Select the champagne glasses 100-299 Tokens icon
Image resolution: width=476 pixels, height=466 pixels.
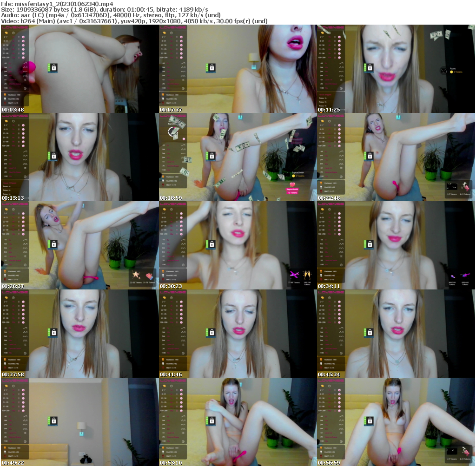[307, 275]
